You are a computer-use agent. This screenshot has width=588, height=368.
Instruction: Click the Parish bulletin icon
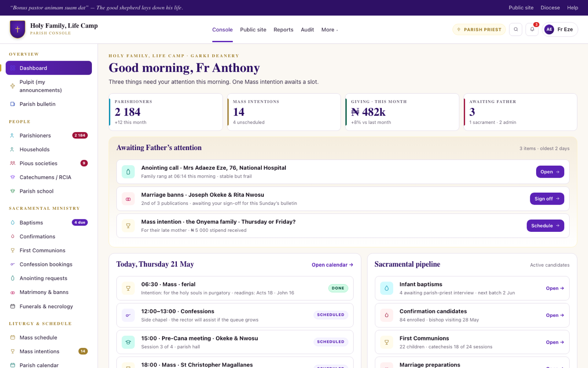13,104
